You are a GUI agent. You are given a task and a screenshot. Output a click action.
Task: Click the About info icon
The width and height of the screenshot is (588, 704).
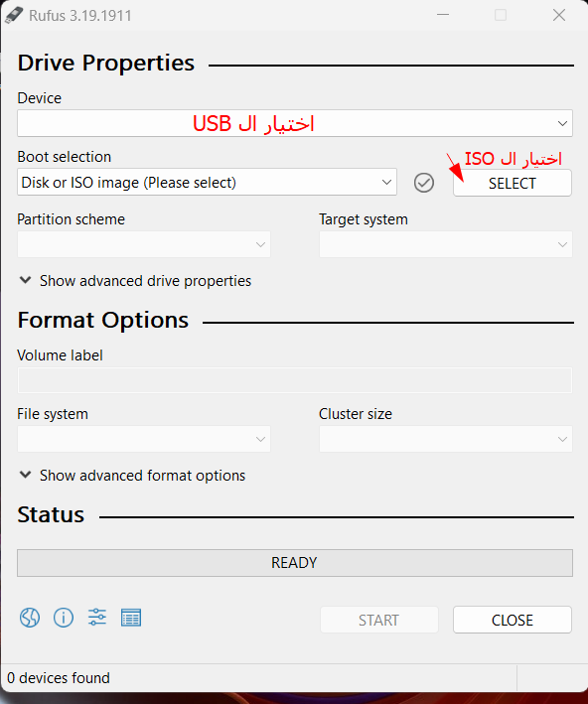coord(64,618)
